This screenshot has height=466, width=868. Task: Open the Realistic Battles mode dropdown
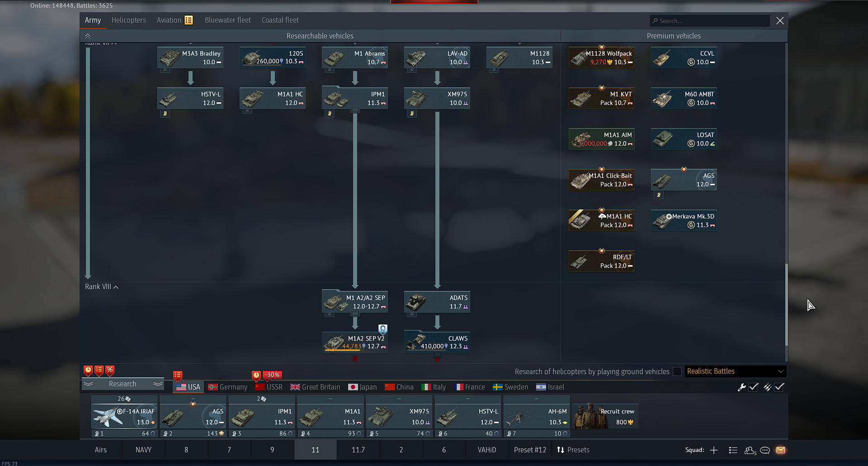[x=735, y=371]
